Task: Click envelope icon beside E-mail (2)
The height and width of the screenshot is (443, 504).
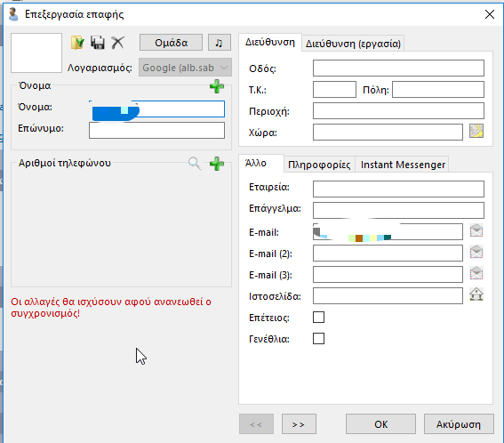Action: pos(476,252)
